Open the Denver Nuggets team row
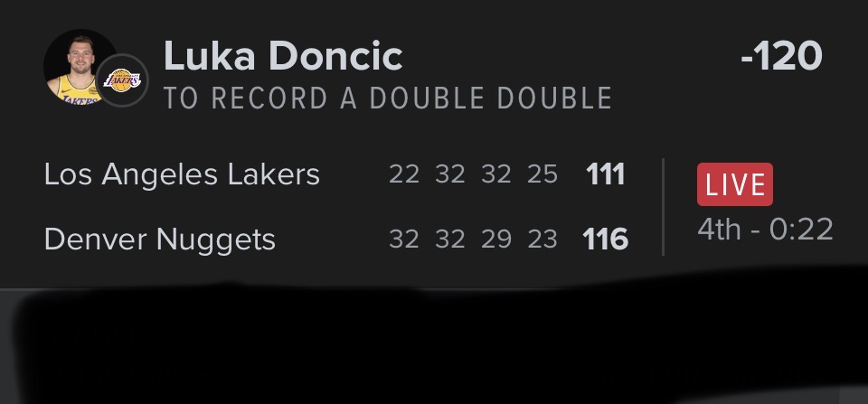 point(160,240)
